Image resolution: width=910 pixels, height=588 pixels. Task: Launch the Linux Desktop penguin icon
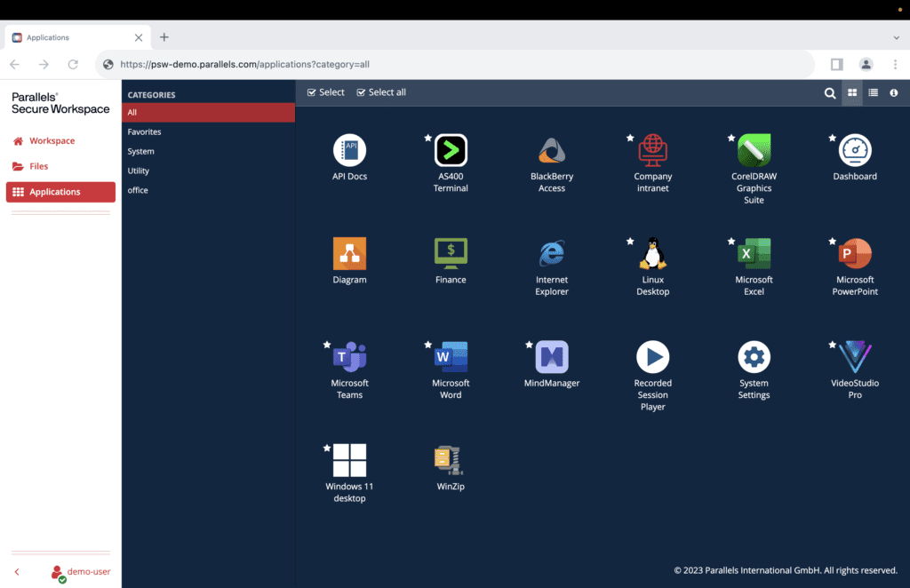[x=652, y=254]
